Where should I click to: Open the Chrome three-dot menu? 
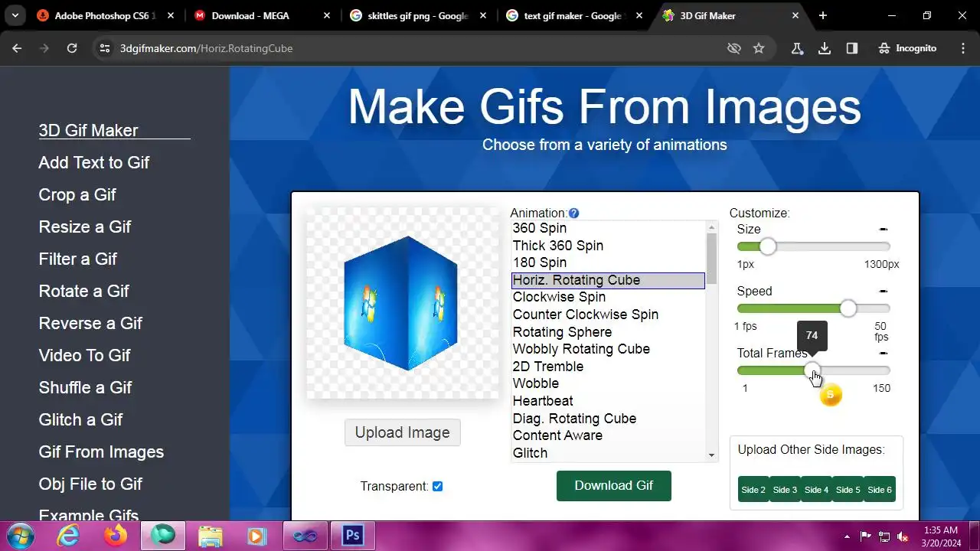click(963, 48)
